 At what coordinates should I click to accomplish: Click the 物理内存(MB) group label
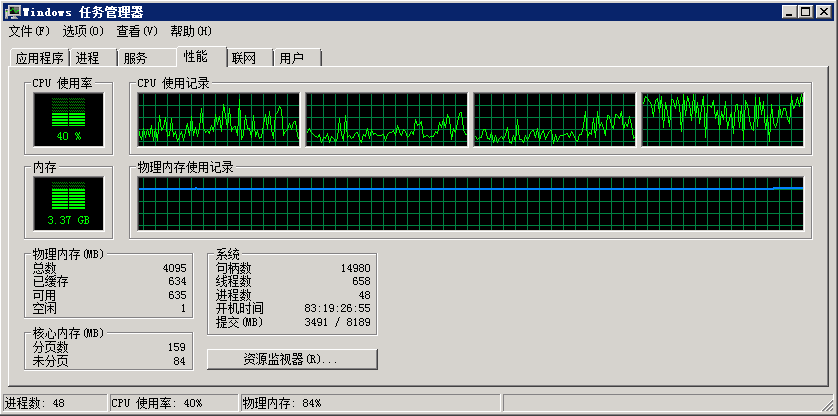pos(68,253)
